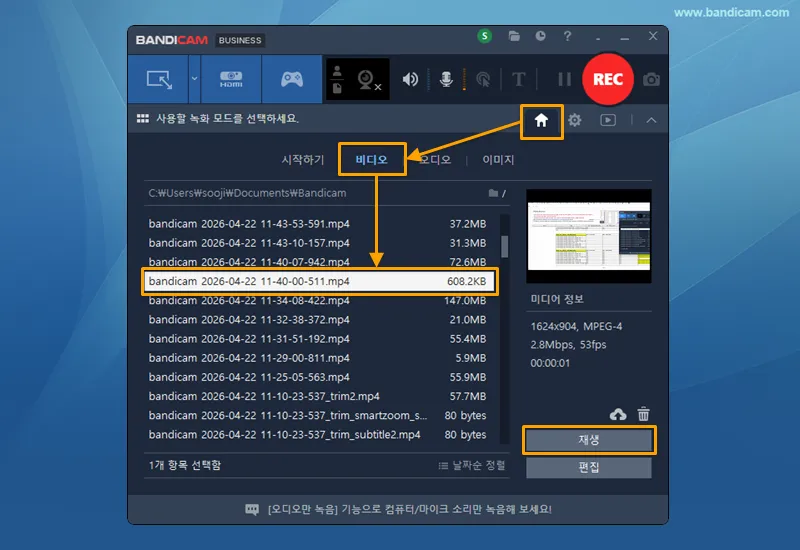Select file 11-10-23-537_trim_subtitle2.mp4

[x=317, y=434]
